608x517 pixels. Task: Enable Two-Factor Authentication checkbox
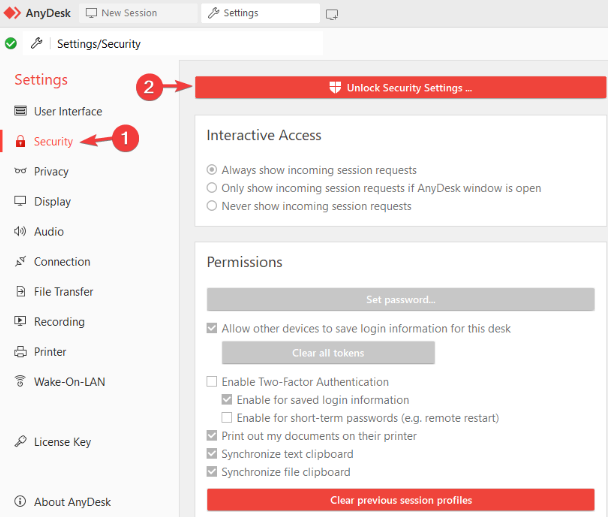pos(212,382)
